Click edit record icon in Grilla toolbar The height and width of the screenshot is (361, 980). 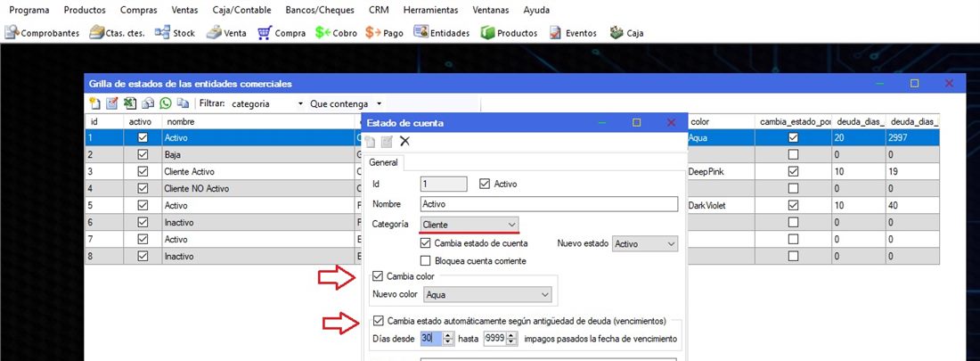click(x=112, y=103)
